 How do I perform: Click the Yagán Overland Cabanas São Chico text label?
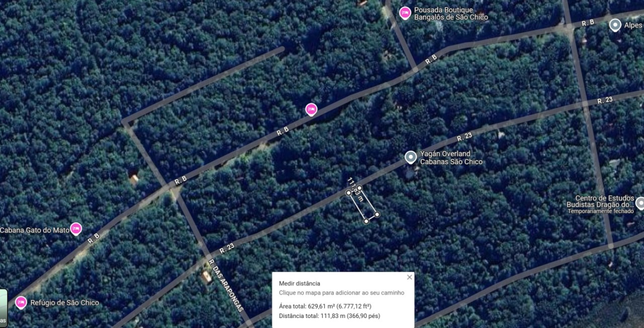tap(451, 157)
